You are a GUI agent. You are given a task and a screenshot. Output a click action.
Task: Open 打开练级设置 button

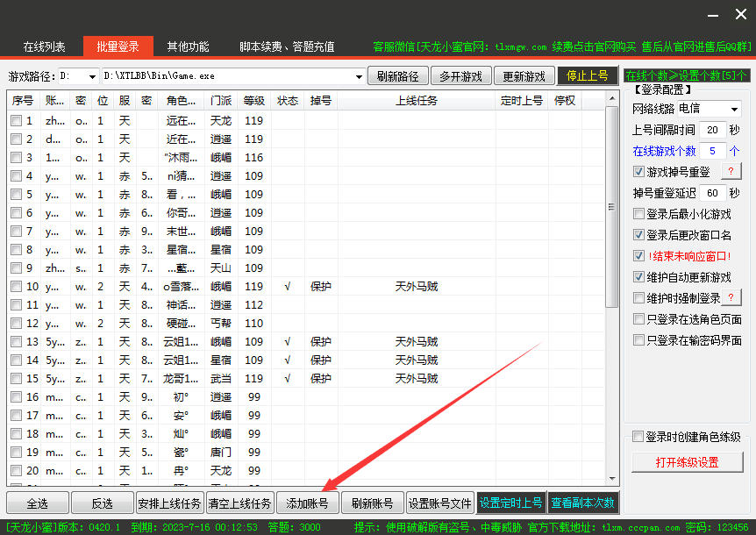pyautogui.click(x=687, y=462)
